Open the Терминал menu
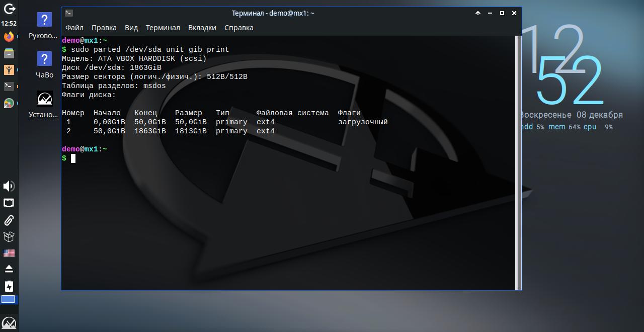Viewport: 644px width, 332px height. [x=163, y=28]
